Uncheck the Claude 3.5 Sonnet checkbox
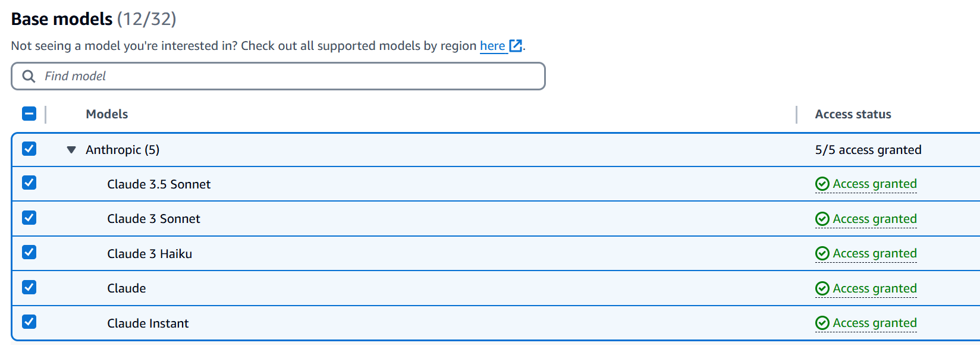The width and height of the screenshot is (980, 349). pyautogui.click(x=29, y=183)
